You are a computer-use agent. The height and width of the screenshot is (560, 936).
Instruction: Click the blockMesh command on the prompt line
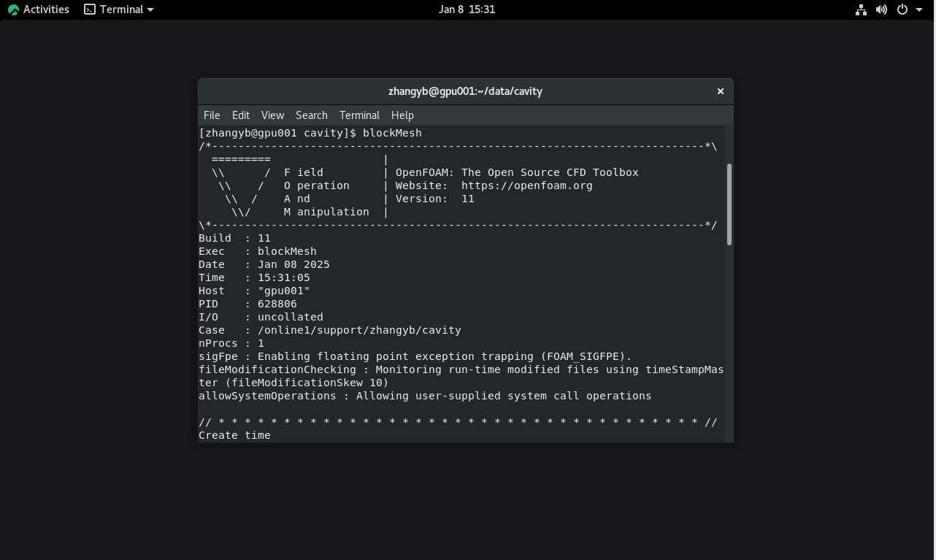(x=392, y=133)
